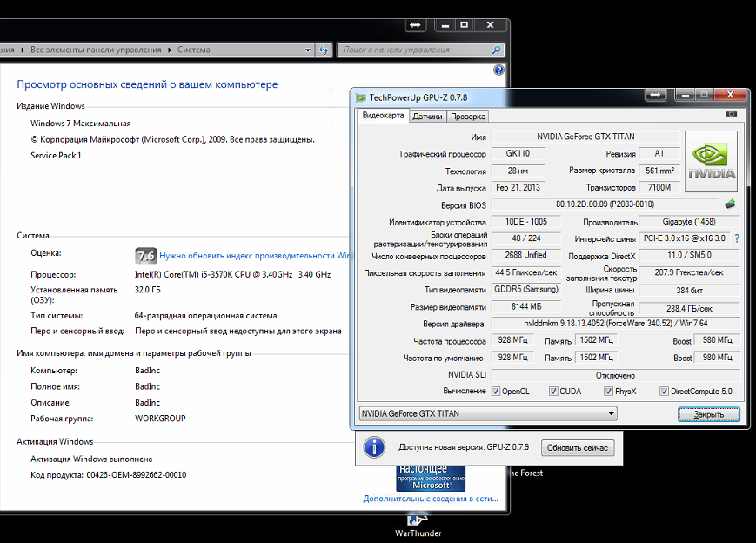The height and width of the screenshot is (543, 756).
Task: Click the refresh icon beside the address bar
Action: point(324,50)
